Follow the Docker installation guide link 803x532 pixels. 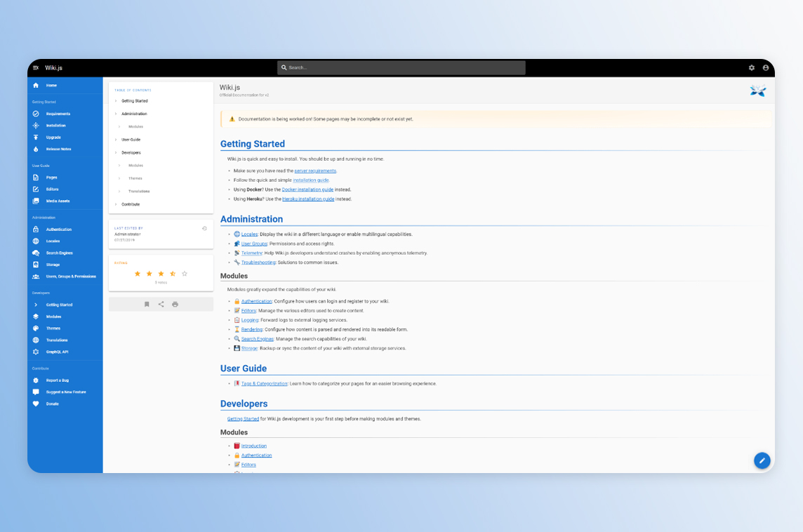click(307, 189)
